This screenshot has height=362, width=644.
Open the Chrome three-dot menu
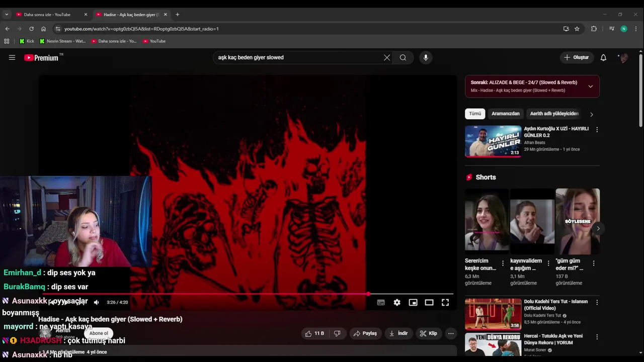636,29
